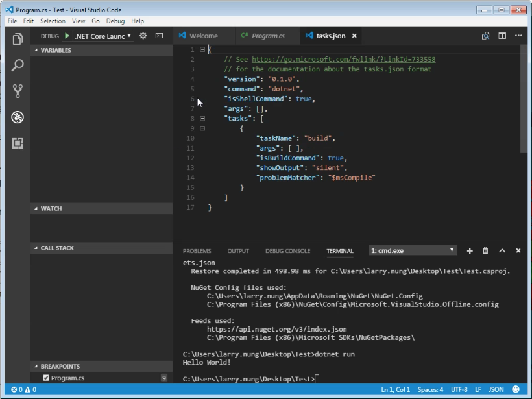
Task: Open the Debug Console icon in debug toolbar
Action: pyautogui.click(x=159, y=36)
